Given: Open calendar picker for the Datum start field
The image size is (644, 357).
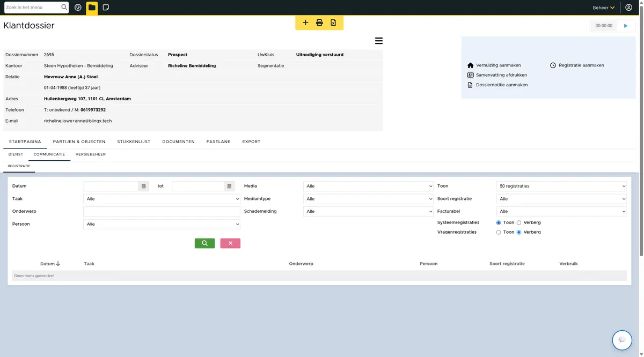Looking at the screenshot, I should (143, 186).
